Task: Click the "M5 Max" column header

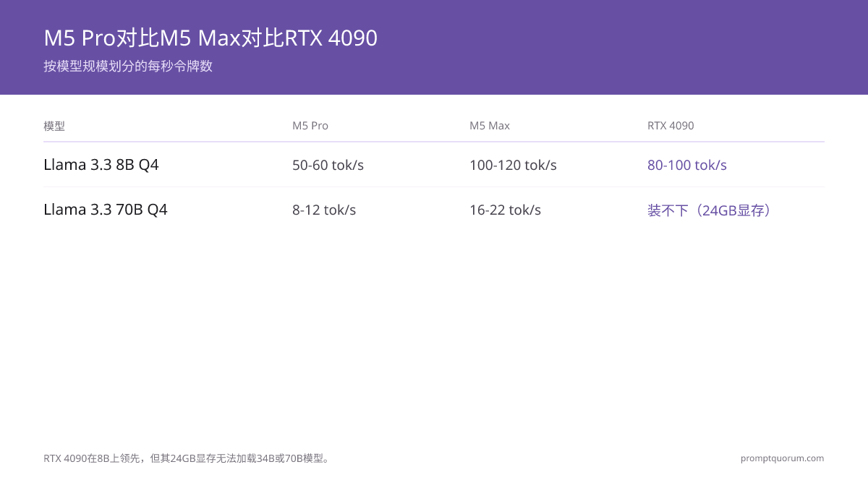Action: coord(490,126)
